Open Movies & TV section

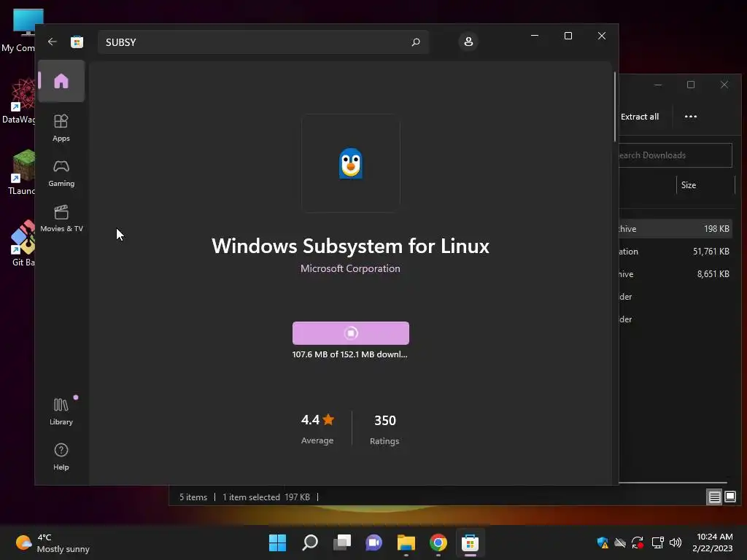tap(61, 219)
